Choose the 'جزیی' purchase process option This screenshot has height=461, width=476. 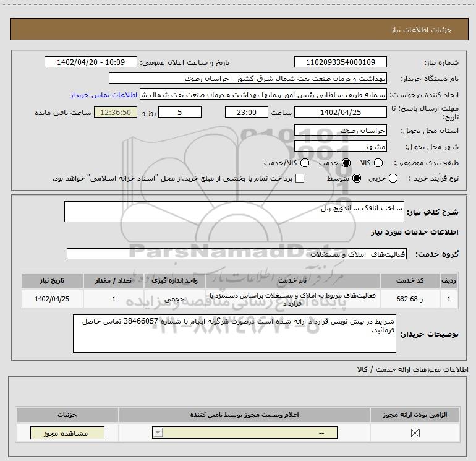tap(393, 178)
